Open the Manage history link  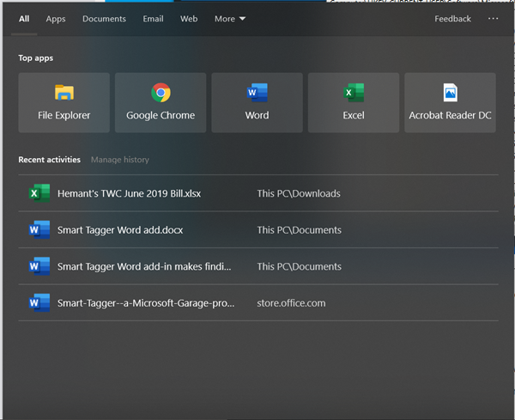tap(120, 160)
